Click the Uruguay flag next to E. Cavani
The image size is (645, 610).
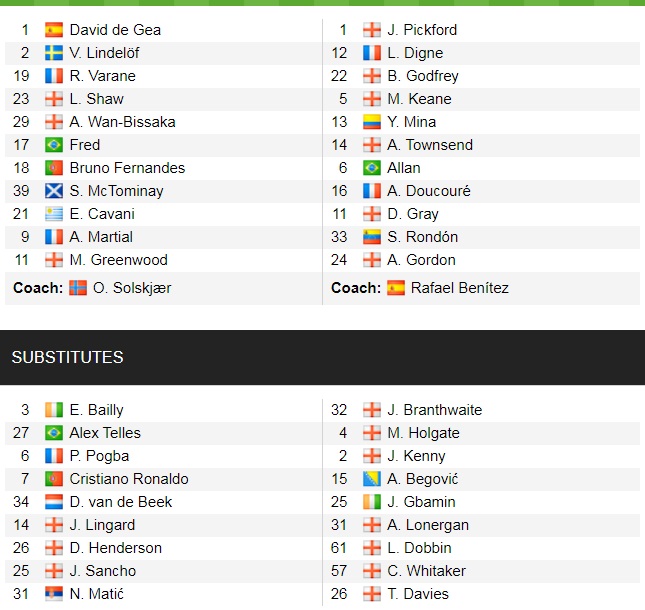54,214
